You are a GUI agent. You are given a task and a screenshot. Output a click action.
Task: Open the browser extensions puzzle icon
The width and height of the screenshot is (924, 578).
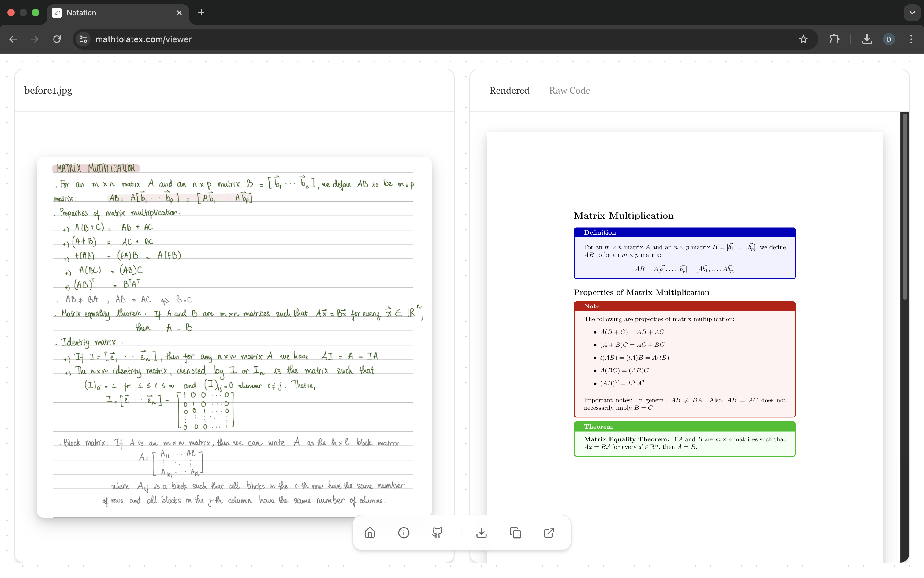coord(834,39)
